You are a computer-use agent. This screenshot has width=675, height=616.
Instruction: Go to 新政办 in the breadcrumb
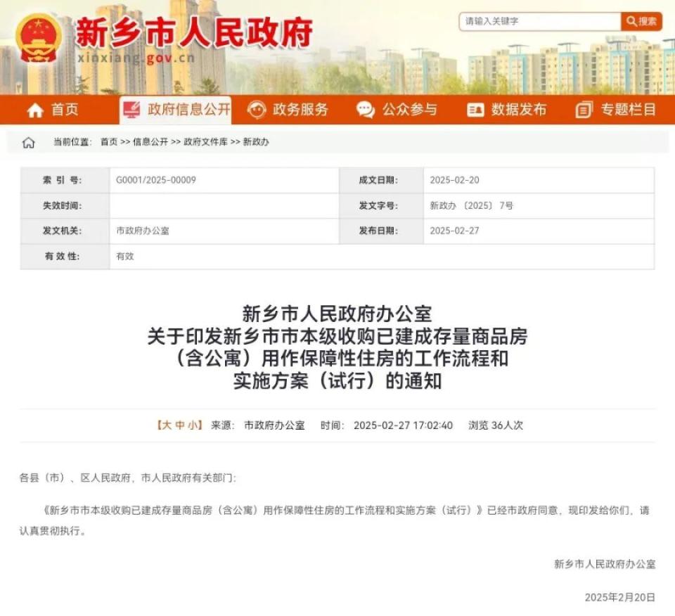[x=256, y=142]
